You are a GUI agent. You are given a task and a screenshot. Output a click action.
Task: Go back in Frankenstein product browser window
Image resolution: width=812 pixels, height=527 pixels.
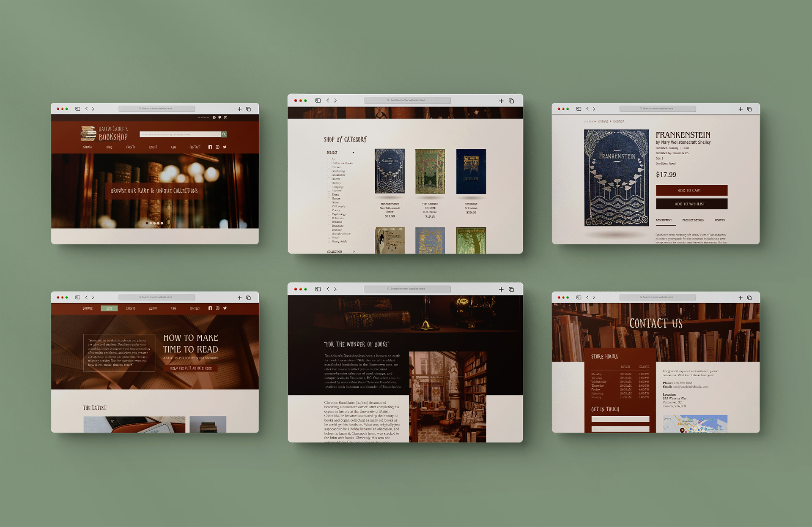pyautogui.click(x=587, y=109)
